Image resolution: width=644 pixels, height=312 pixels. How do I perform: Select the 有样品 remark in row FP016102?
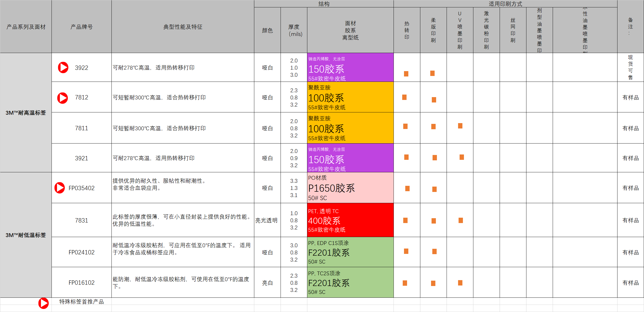tap(630, 282)
